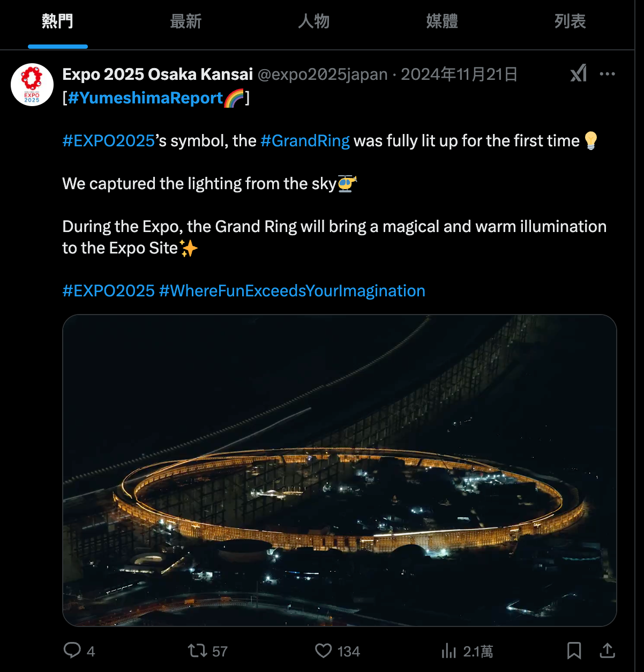The image size is (644, 672).
Task: Select the 媒體 tab
Action: coord(442,22)
